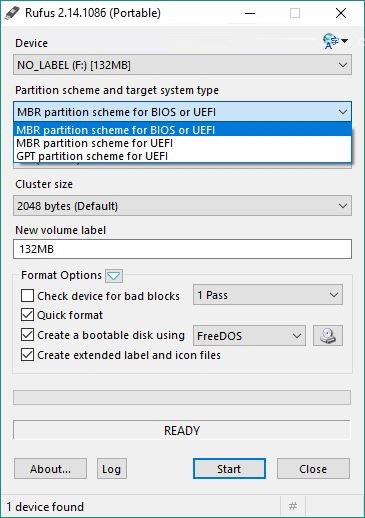Click the Start button
This screenshot has width=365, height=518.
pos(229,469)
